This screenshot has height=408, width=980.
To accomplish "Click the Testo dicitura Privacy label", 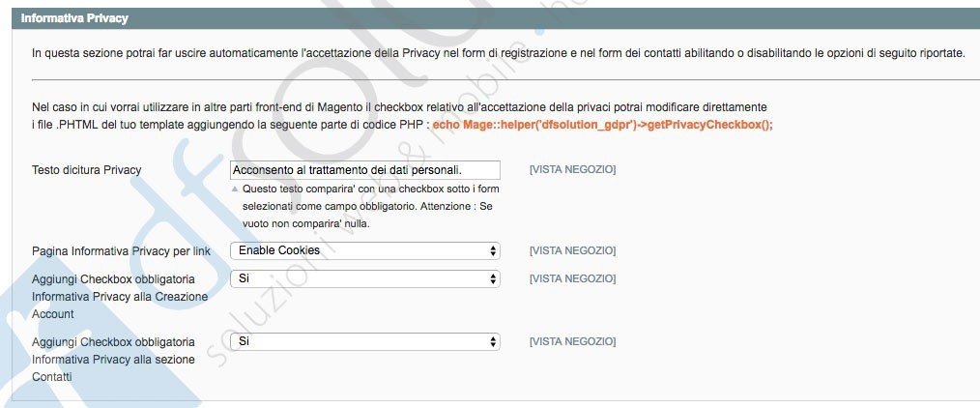I will 87,170.
